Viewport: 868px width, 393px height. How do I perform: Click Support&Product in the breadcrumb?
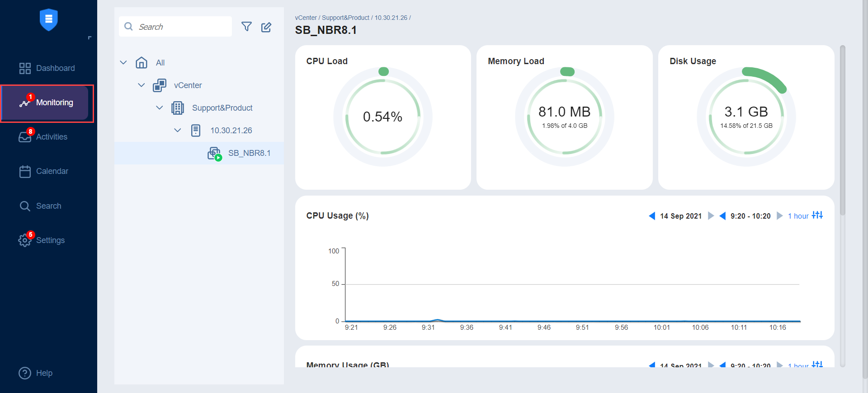[345, 18]
